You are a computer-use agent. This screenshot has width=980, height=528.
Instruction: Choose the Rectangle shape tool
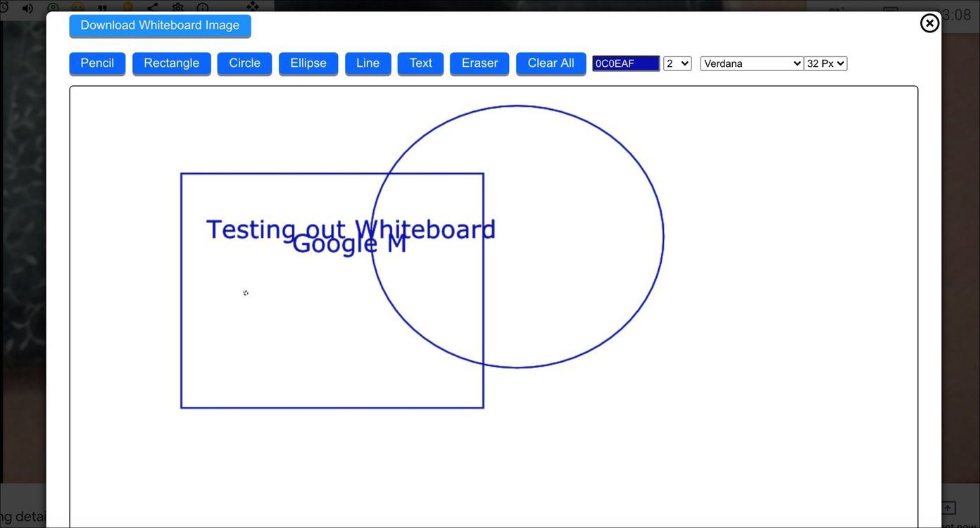[x=172, y=63]
